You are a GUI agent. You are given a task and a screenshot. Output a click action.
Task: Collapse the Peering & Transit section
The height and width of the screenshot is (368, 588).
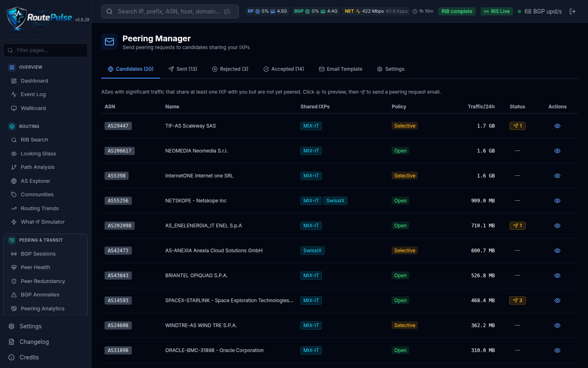point(41,240)
